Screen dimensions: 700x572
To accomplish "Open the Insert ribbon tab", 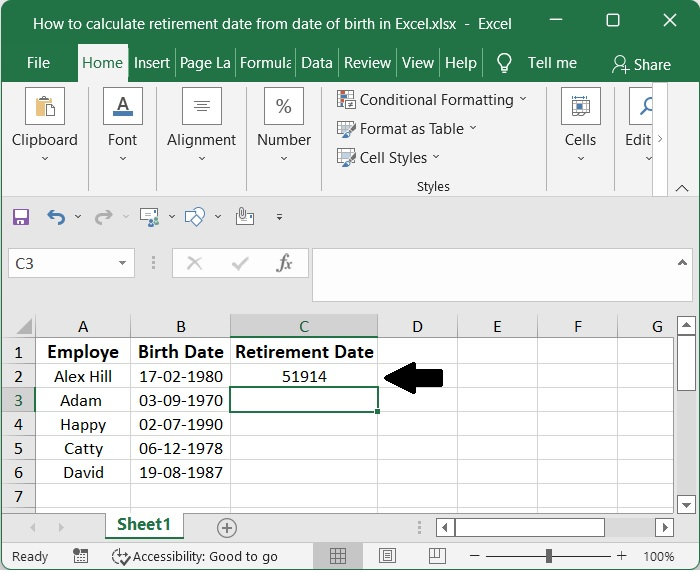I will point(152,63).
